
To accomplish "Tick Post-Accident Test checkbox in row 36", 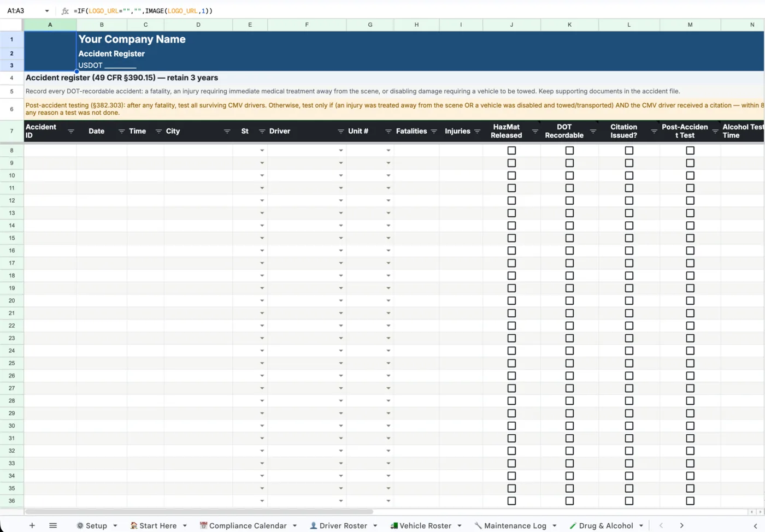I will (x=690, y=501).
